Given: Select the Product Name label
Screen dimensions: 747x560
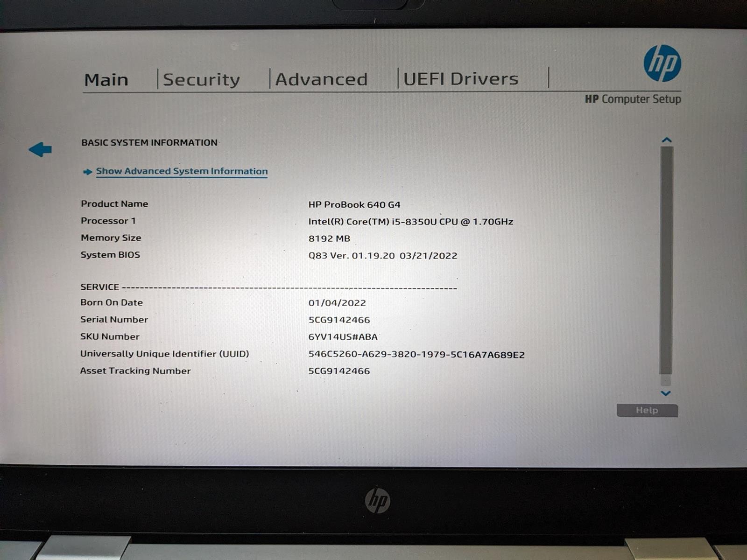Looking at the screenshot, I should [114, 204].
